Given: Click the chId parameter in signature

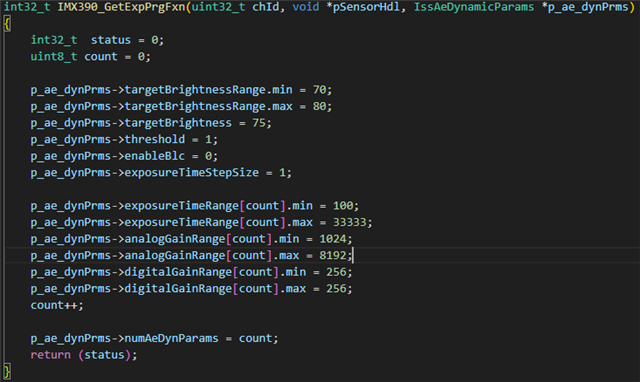Looking at the screenshot, I should coord(265,7).
